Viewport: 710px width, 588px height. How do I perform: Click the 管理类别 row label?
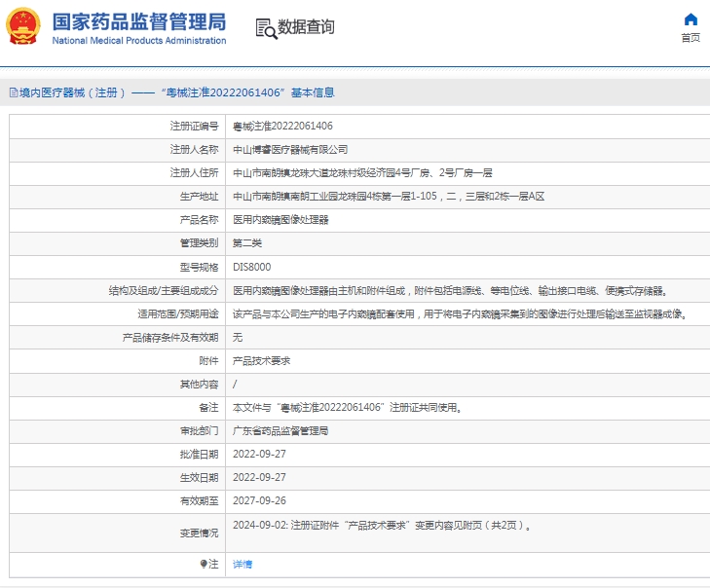(x=200, y=243)
